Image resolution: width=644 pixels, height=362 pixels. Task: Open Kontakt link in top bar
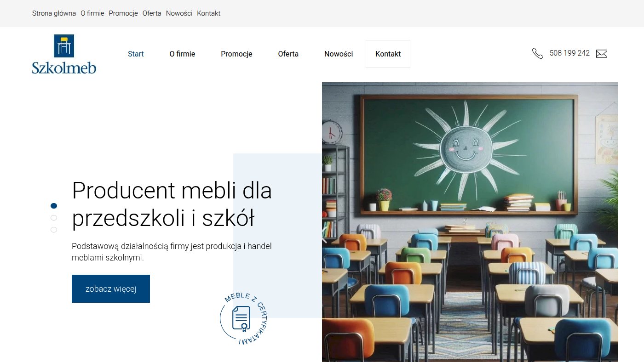coord(209,13)
